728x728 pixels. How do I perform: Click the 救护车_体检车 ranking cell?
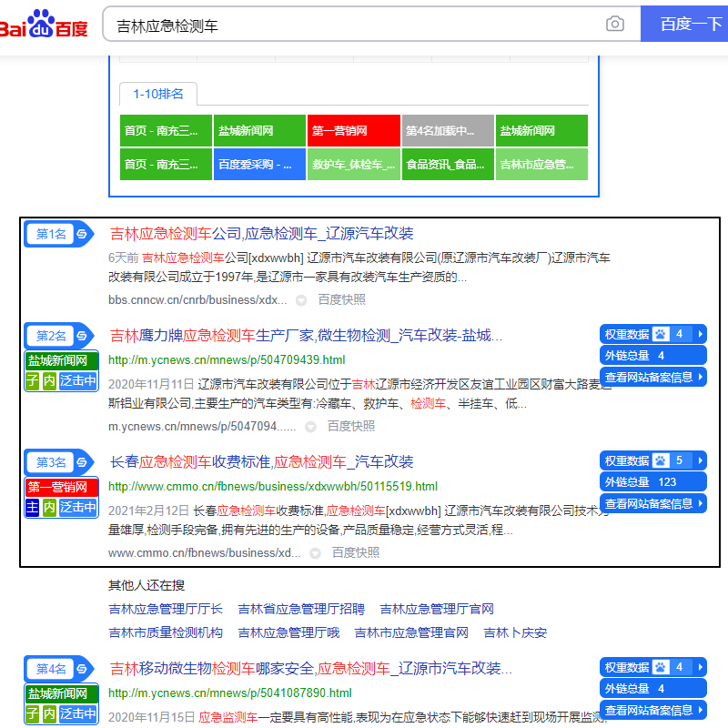tap(353, 165)
